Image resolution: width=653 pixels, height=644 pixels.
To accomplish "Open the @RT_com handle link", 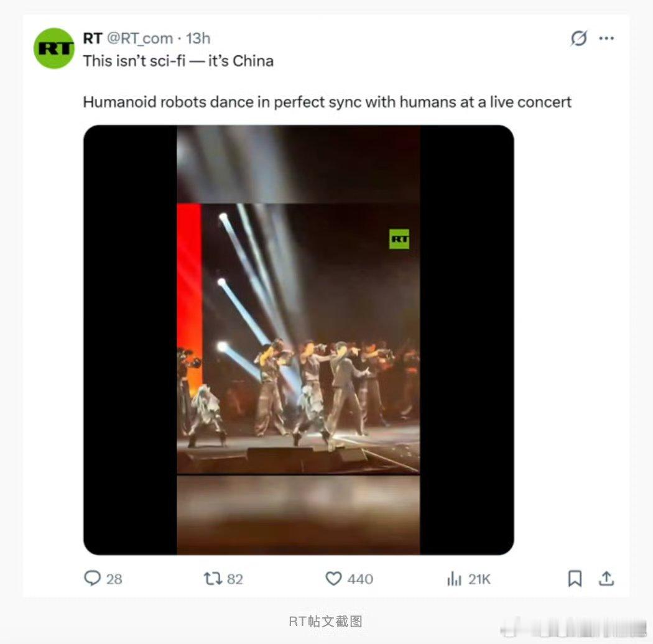I will pyautogui.click(x=140, y=39).
